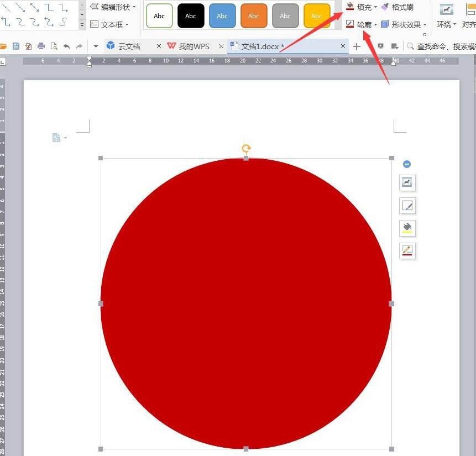This screenshot has height=456, width=476.
Task: Click the 对齐 align icon
Action: (x=470, y=10)
